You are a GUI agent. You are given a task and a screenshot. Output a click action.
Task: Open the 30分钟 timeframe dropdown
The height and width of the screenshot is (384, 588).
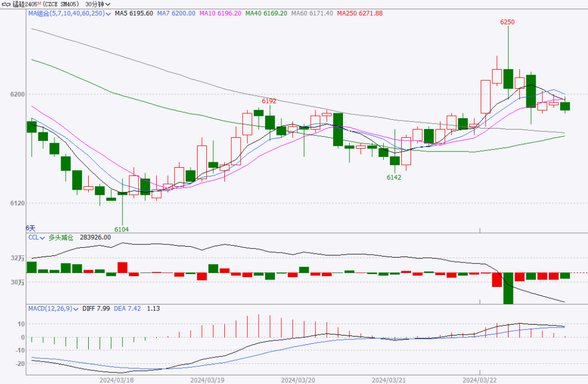coord(97,4)
